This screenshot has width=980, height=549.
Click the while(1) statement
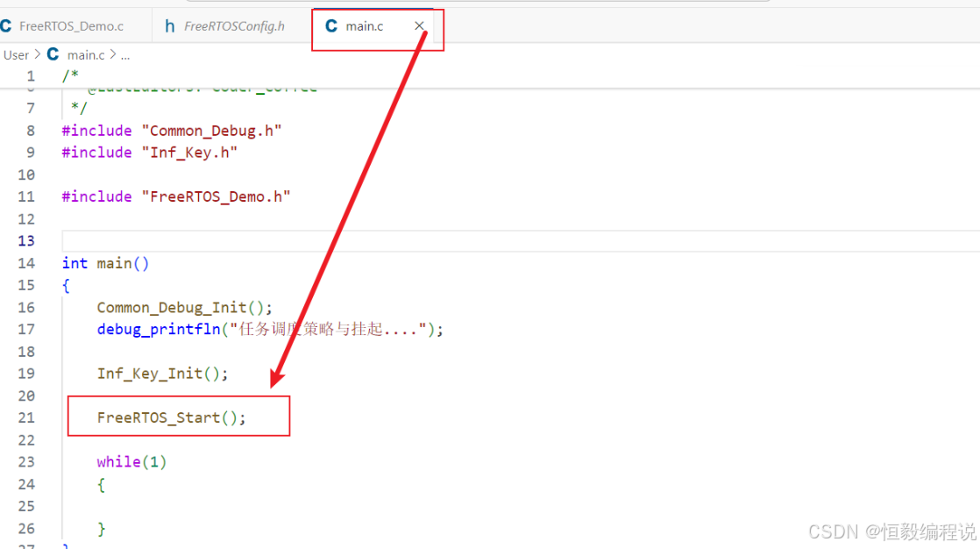[x=131, y=462]
